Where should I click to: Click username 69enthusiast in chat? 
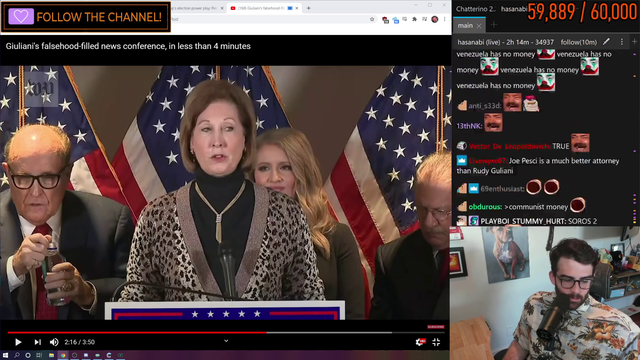502,189
